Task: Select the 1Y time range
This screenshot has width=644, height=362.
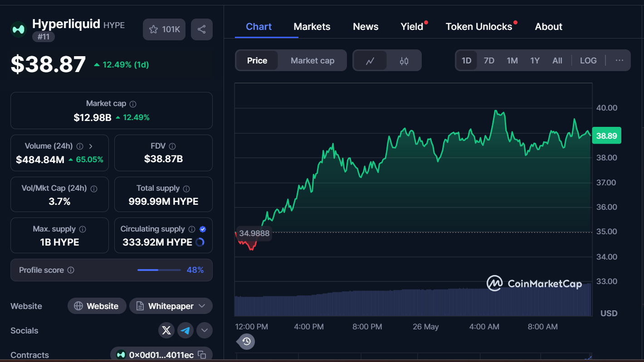Action: click(535, 61)
